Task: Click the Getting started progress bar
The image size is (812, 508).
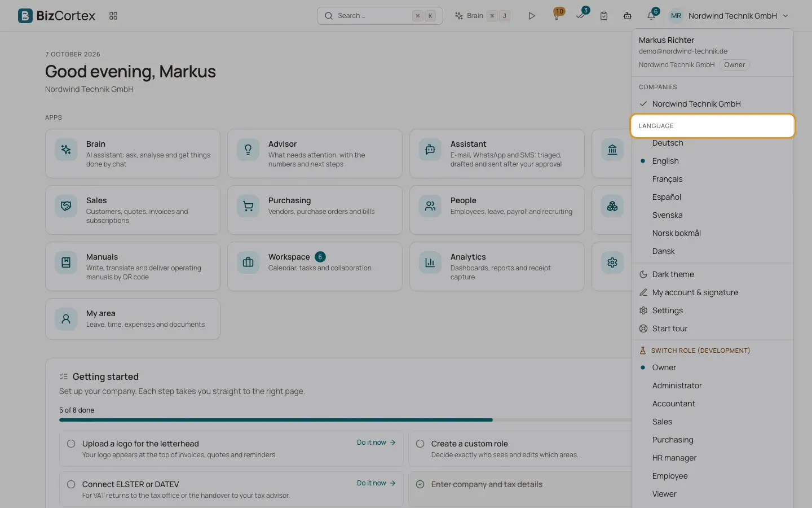Action: click(x=345, y=420)
